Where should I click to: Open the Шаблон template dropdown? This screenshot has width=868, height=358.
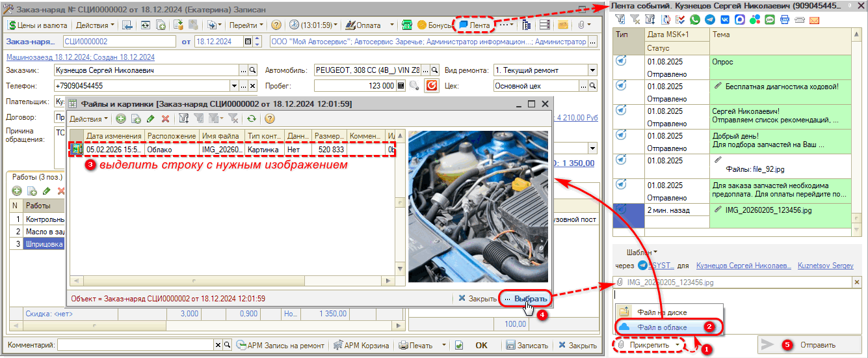tap(642, 252)
